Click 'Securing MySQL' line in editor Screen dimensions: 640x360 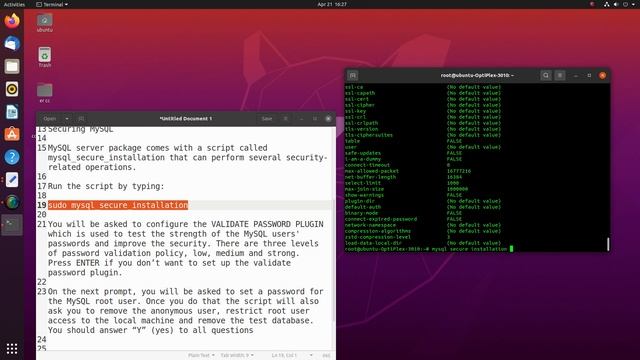(x=81, y=129)
